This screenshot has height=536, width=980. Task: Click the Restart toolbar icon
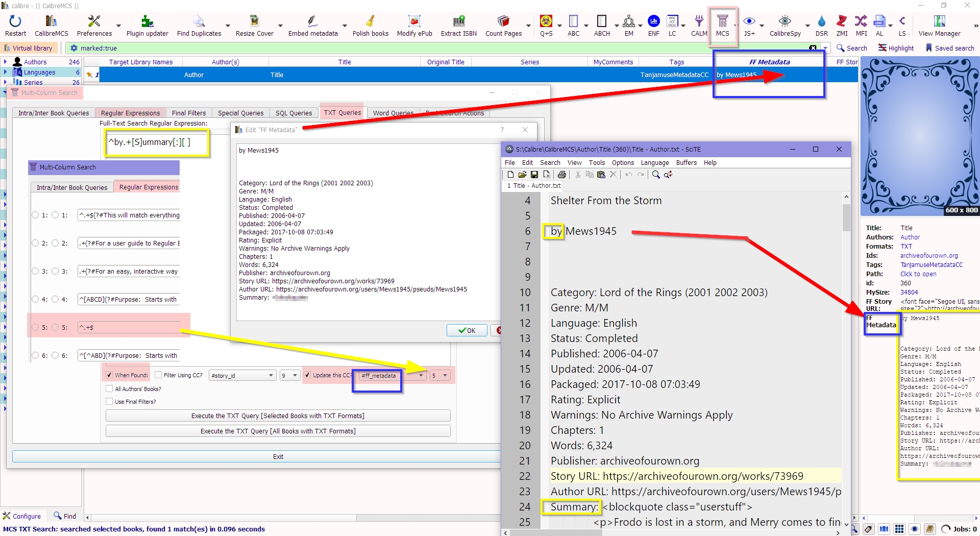tap(15, 21)
